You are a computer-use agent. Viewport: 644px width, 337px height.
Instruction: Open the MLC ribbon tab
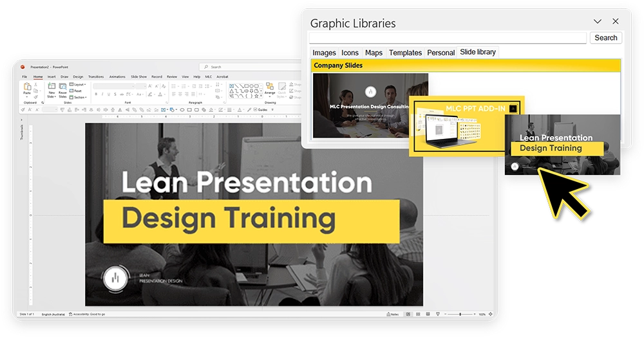pyautogui.click(x=209, y=77)
